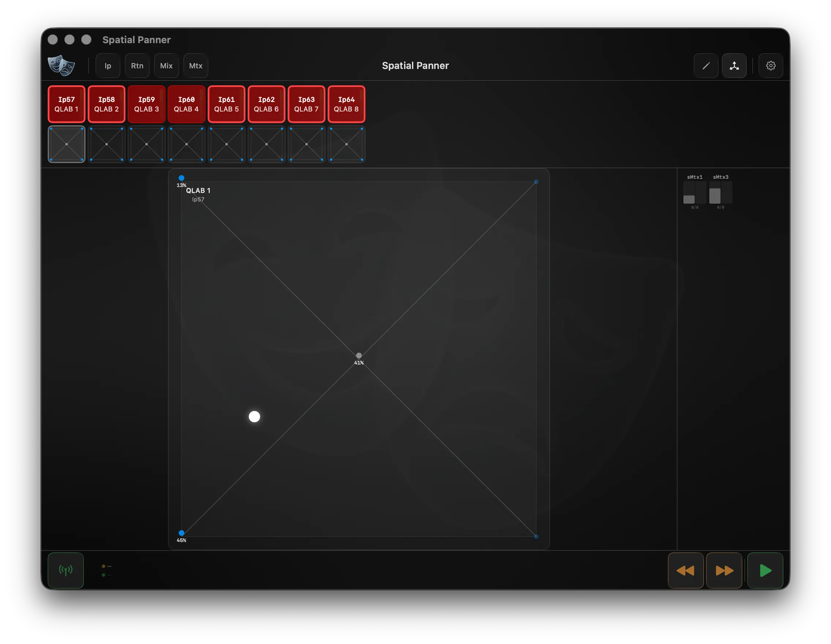Click the sMtx3 level meter
Screen dimensions: 831x644
(720, 192)
